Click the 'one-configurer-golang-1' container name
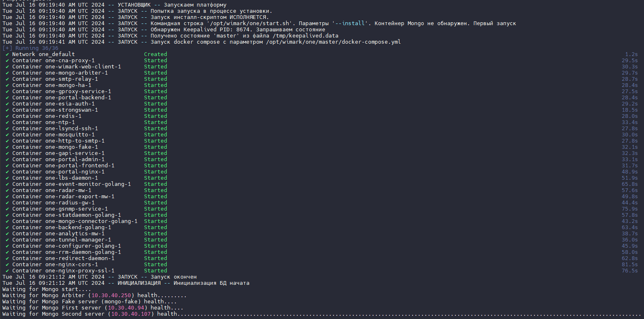The width and height of the screenshot is (644, 319). tap(83, 246)
